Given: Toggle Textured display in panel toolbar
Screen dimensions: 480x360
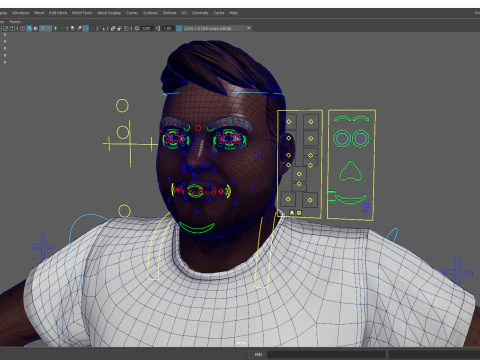Looking at the screenshot, I should (49, 28).
